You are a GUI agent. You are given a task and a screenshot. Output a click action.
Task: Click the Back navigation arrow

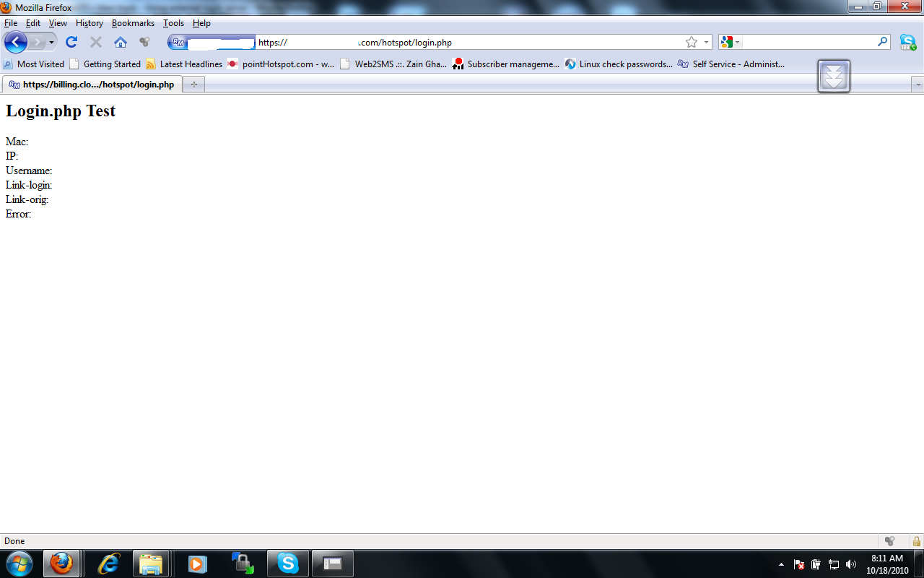click(x=15, y=42)
